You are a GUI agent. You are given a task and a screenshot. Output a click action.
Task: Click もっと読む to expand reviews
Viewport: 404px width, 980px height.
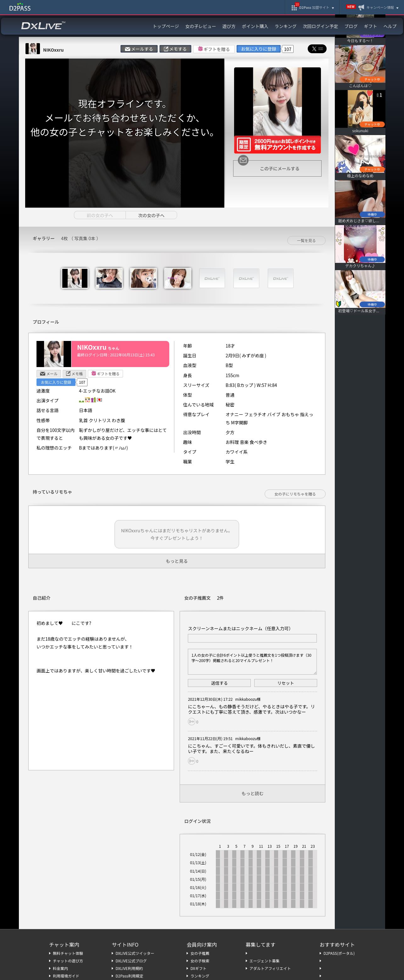[252, 793]
